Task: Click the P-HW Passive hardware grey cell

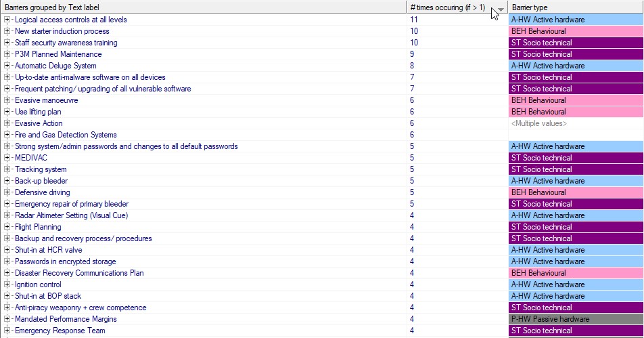Action: pos(576,319)
